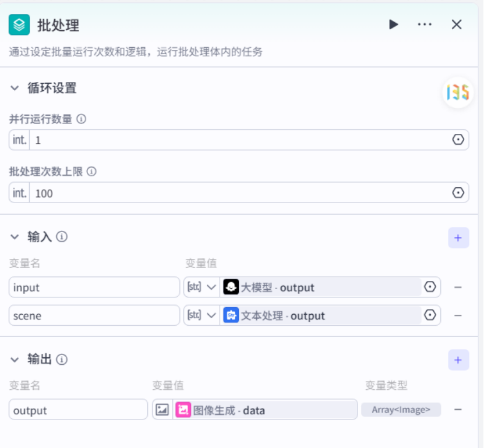
Task: Collapse the 循环设置 section
Action: click(x=15, y=88)
